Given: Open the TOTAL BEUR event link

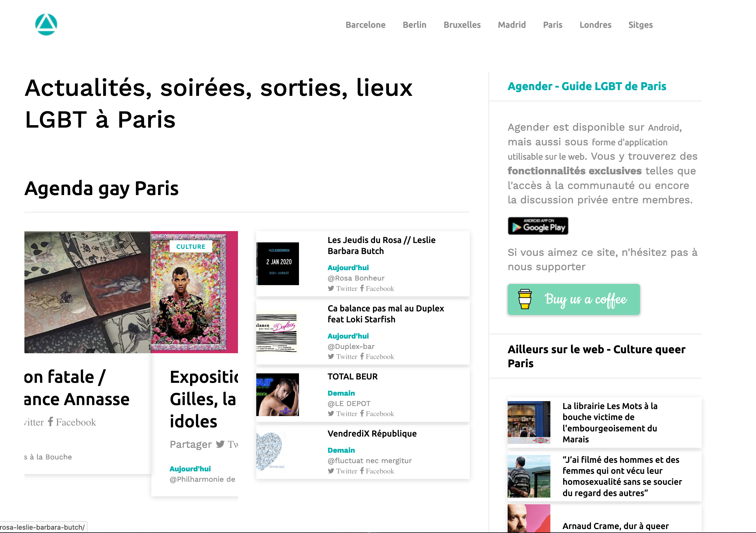Looking at the screenshot, I should tap(352, 376).
